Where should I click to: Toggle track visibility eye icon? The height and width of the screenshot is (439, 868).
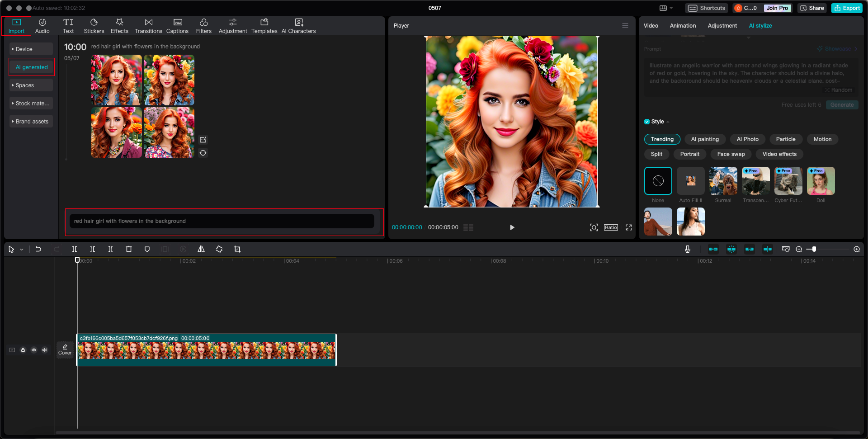click(x=34, y=350)
